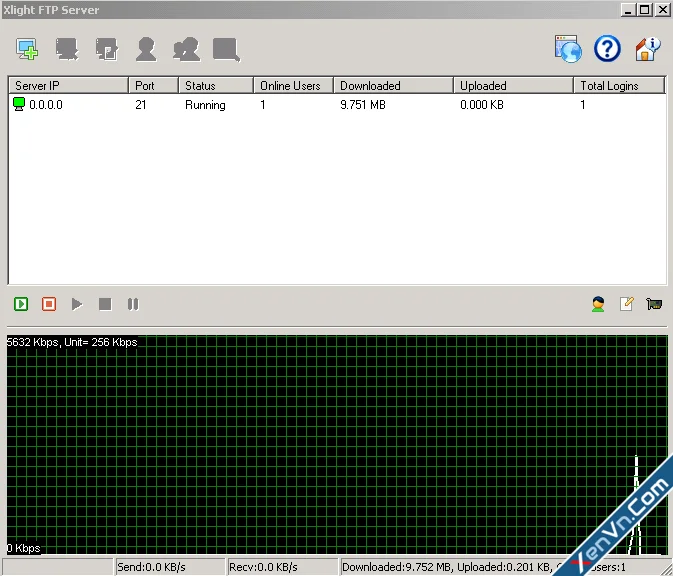Sort by the Port column header
Screen dimensions: 673x576
(153, 85)
